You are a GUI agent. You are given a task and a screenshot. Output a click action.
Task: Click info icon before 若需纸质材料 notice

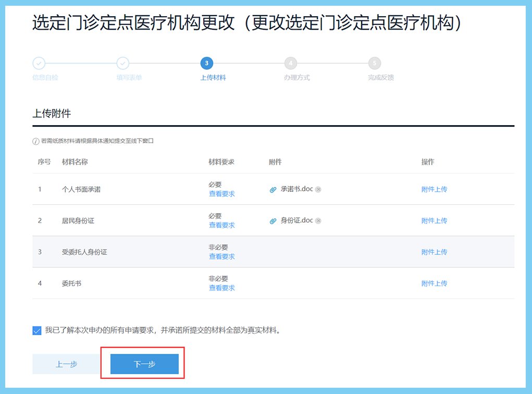tap(35, 141)
